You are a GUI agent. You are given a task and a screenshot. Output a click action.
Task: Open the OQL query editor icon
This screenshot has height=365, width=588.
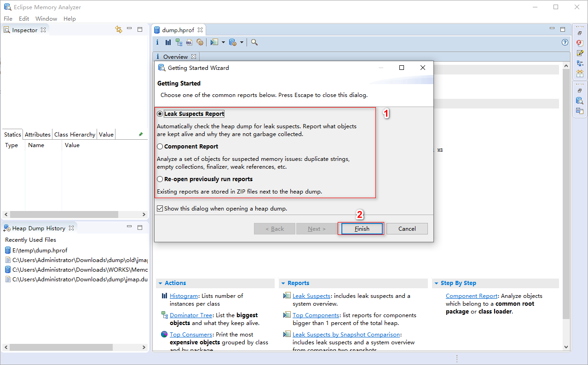pos(190,42)
